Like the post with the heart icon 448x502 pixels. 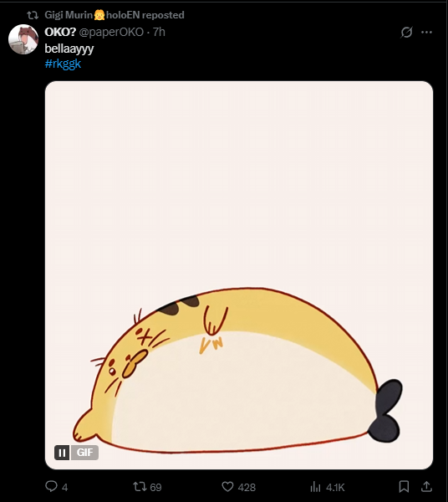[227, 487]
